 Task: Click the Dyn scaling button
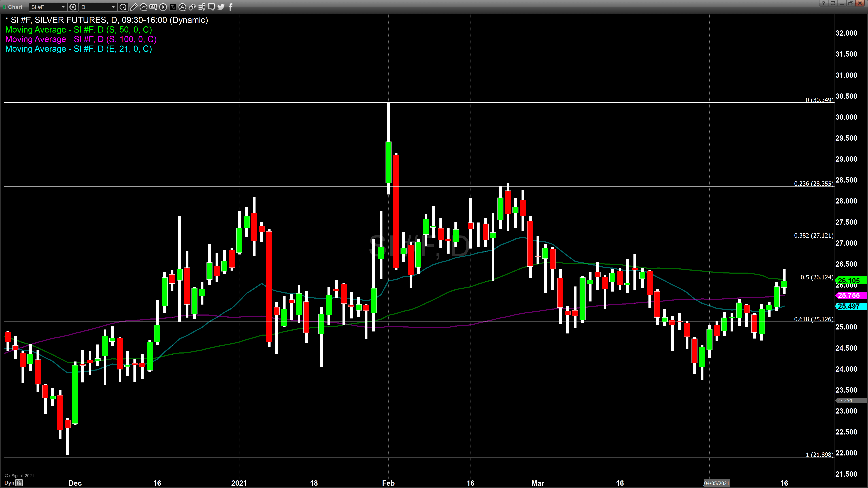pos(9,483)
